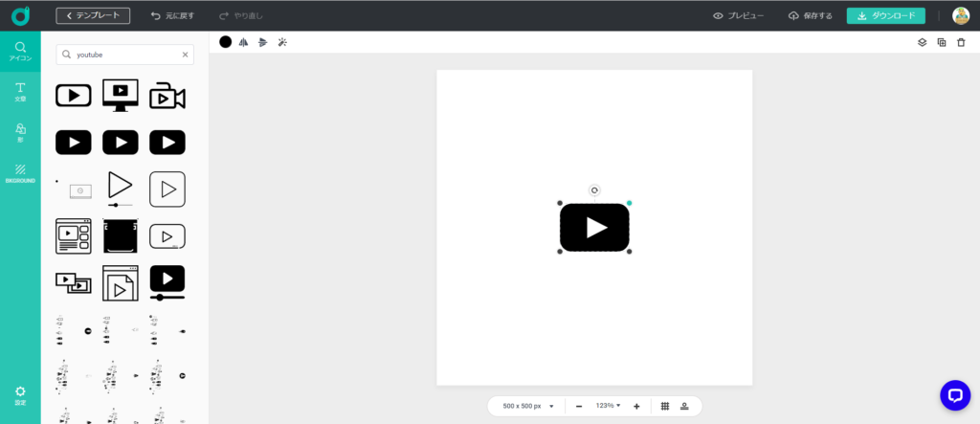
Task: Click the rotate handle above selected icon
Action: point(594,190)
